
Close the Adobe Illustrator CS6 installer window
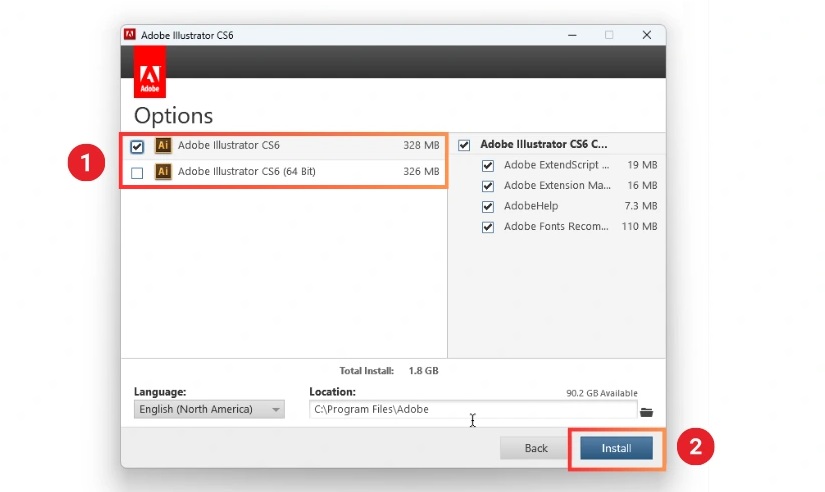click(x=647, y=35)
